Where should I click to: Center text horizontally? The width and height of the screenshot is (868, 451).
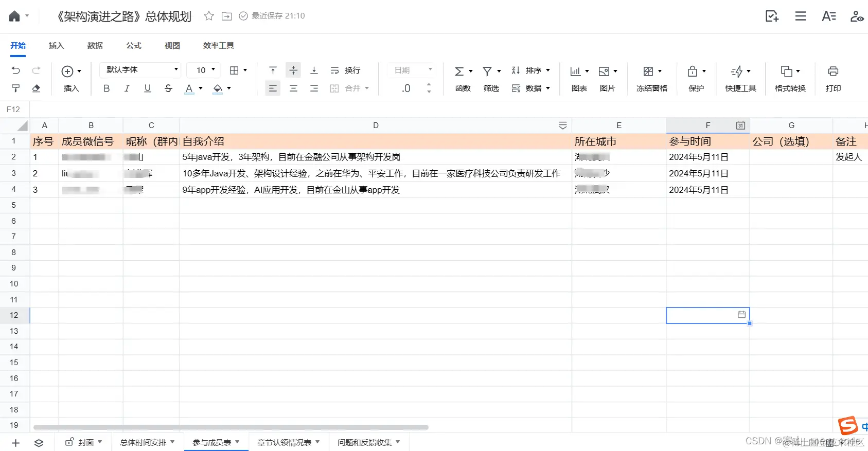293,88
